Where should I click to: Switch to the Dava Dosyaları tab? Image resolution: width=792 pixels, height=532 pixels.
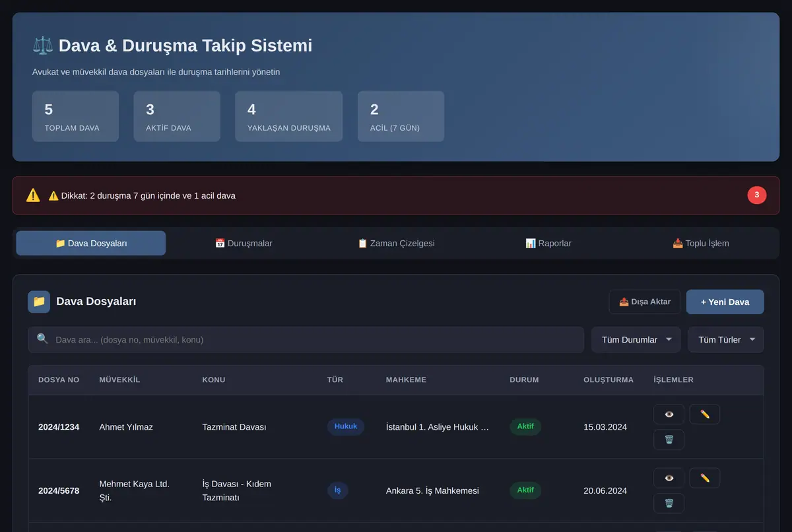click(91, 243)
